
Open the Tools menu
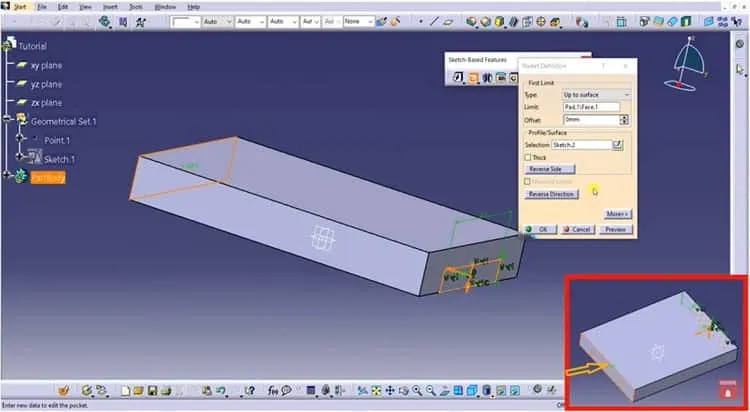[x=136, y=7]
